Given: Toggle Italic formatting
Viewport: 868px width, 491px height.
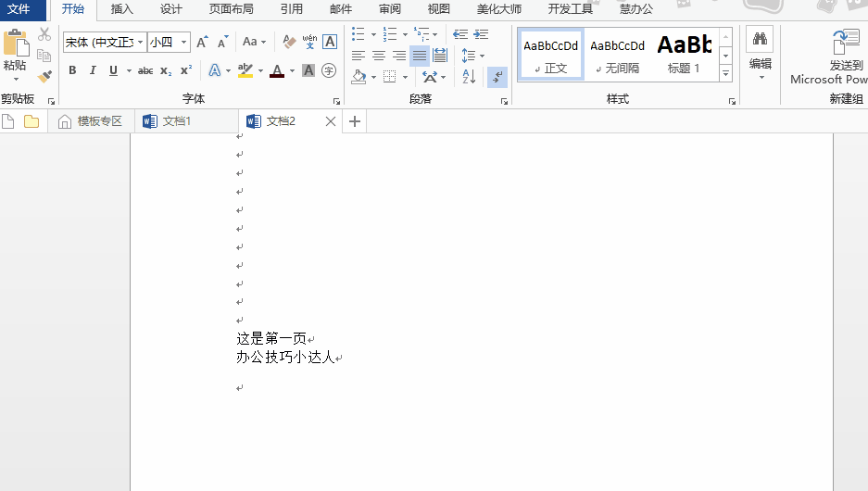Looking at the screenshot, I should 93,70.
